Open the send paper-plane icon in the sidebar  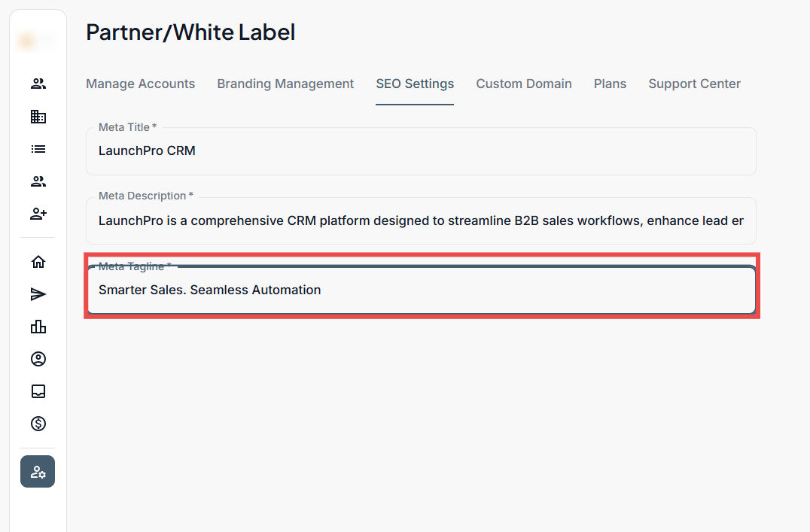(x=38, y=294)
